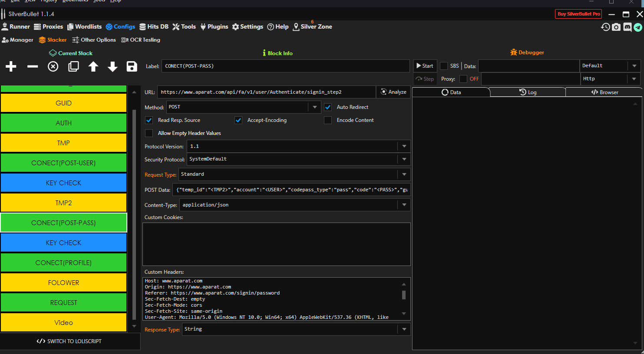Duplicate selected block with copy icon
Screen dimensions: 644x354
point(73,66)
